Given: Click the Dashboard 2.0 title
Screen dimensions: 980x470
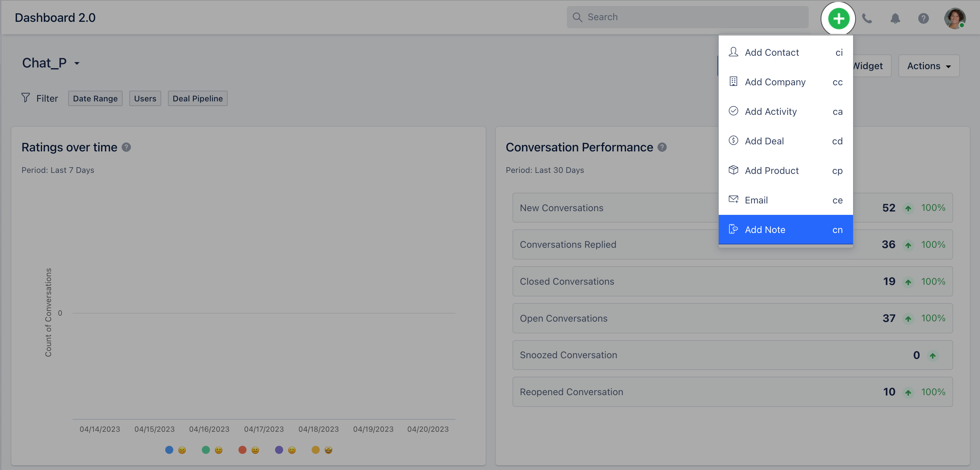Looking at the screenshot, I should pyautogui.click(x=55, y=17).
